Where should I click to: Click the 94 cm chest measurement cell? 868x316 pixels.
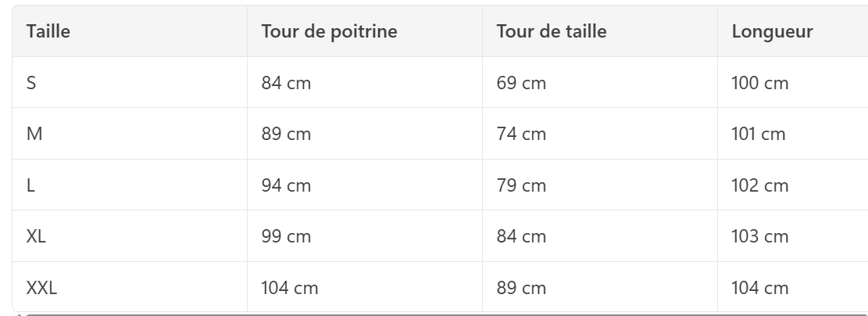[365, 185]
